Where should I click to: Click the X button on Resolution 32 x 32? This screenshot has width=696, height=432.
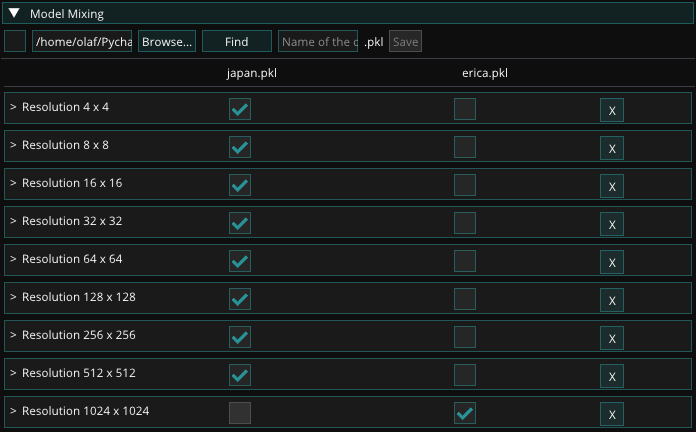point(612,224)
